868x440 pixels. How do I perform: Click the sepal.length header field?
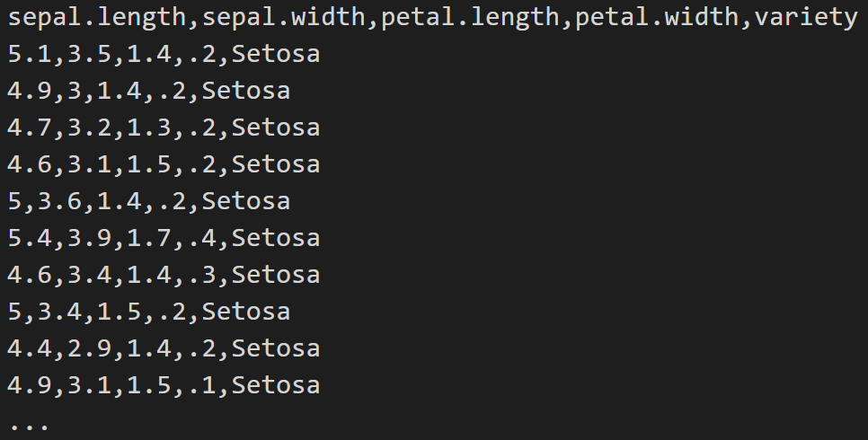pos(97,18)
